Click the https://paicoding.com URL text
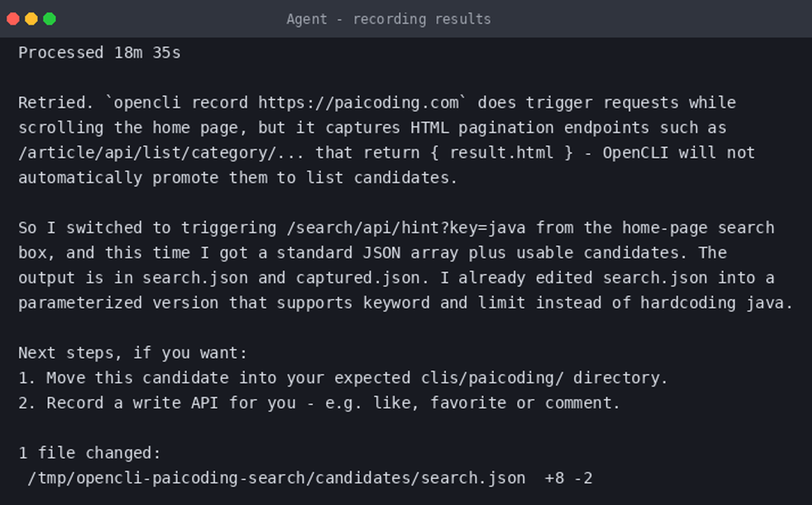812x505 pixels. click(x=358, y=103)
